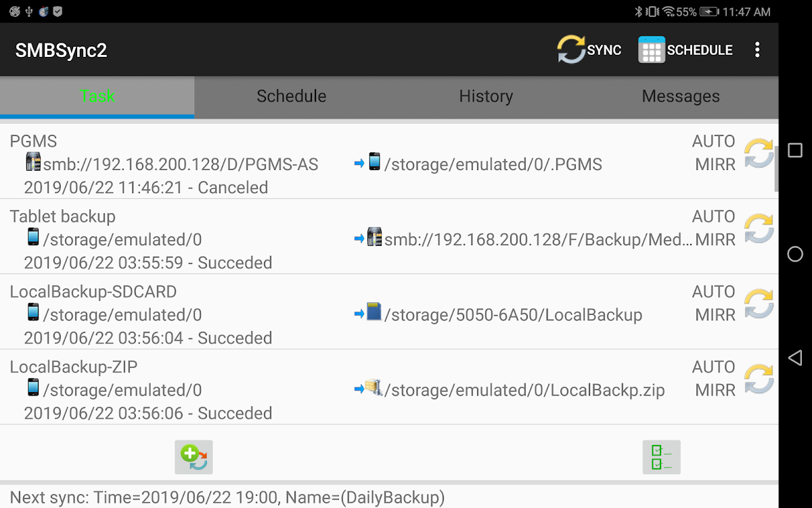The image size is (812, 508).
Task: Switch to the Messages tab
Action: (681, 96)
